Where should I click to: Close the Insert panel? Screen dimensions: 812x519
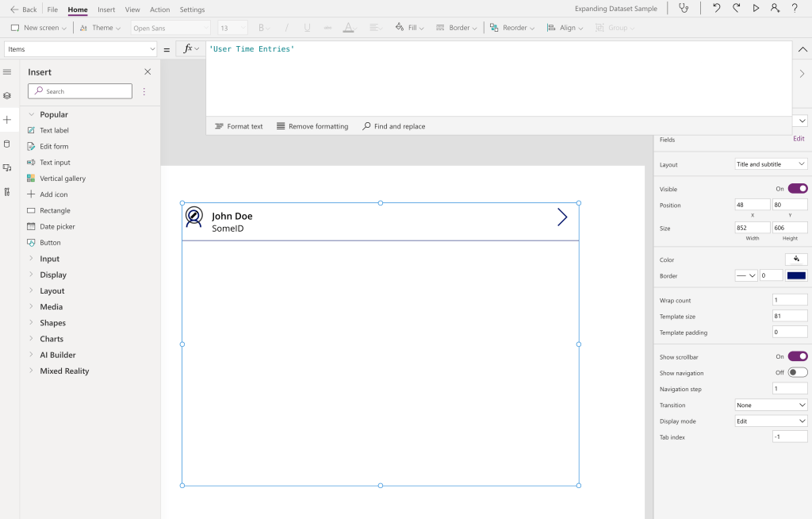click(147, 72)
